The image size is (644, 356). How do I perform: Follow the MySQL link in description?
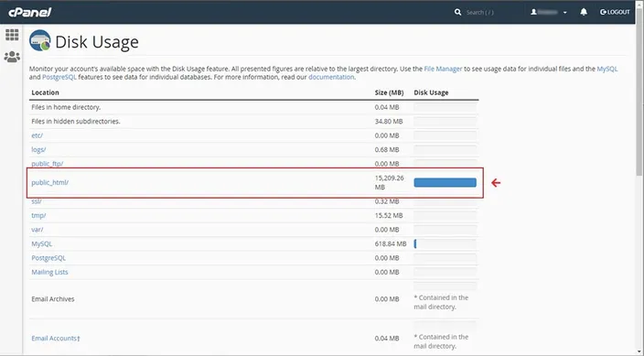[x=607, y=69]
